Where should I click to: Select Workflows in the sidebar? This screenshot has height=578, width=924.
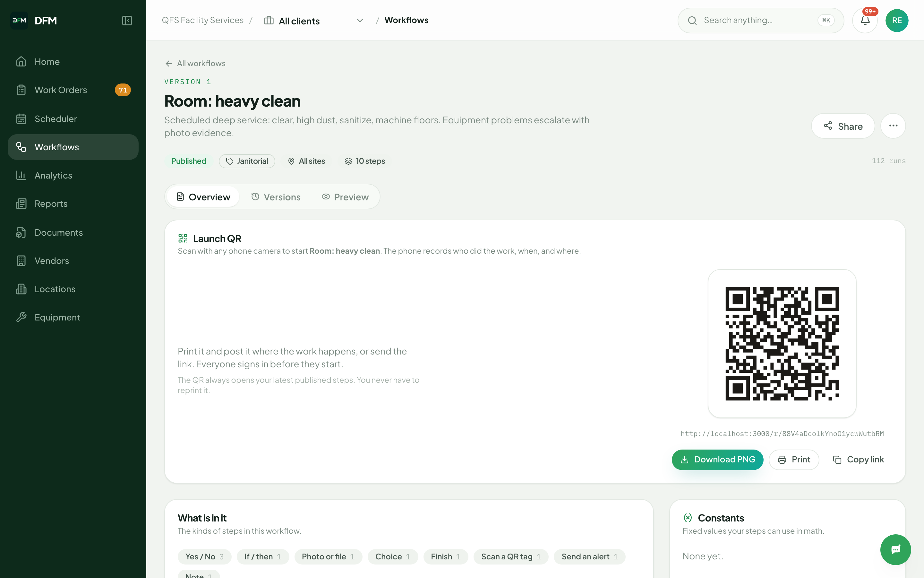[x=73, y=147]
